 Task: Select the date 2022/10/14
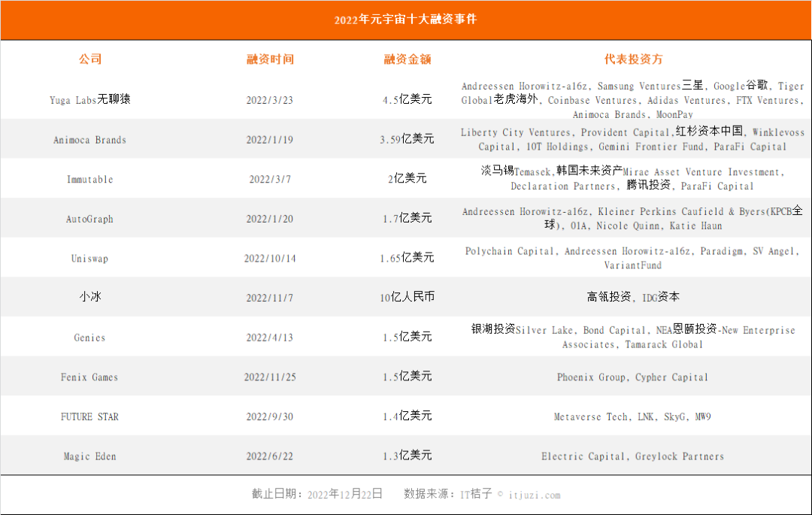(x=270, y=259)
